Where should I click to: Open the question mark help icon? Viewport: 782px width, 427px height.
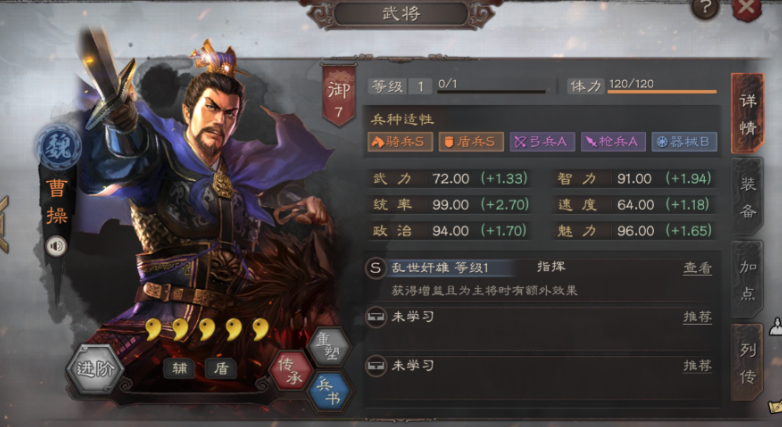tap(705, 9)
